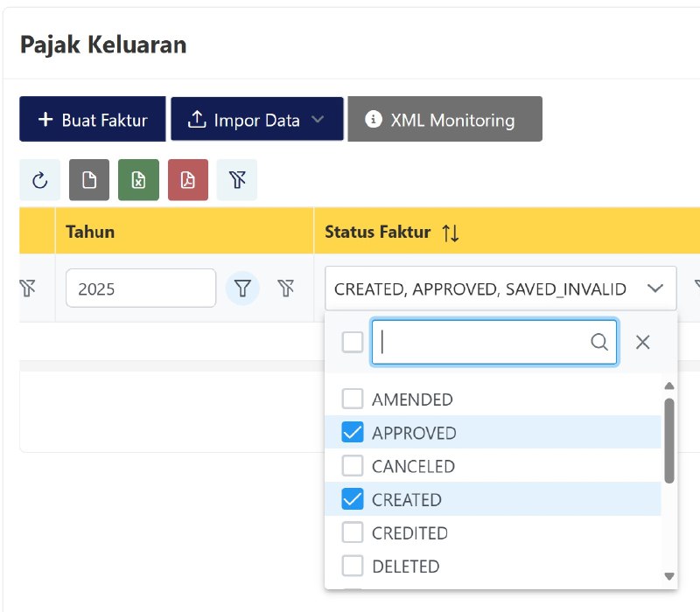Collapse the Status Faktur combo box
This screenshot has width=700, height=612.
point(655,288)
